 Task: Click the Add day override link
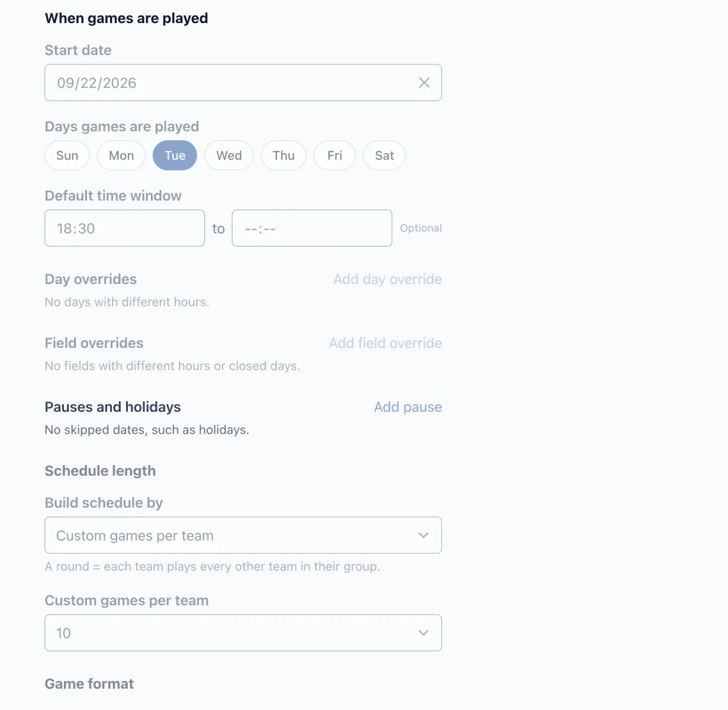(x=388, y=279)
